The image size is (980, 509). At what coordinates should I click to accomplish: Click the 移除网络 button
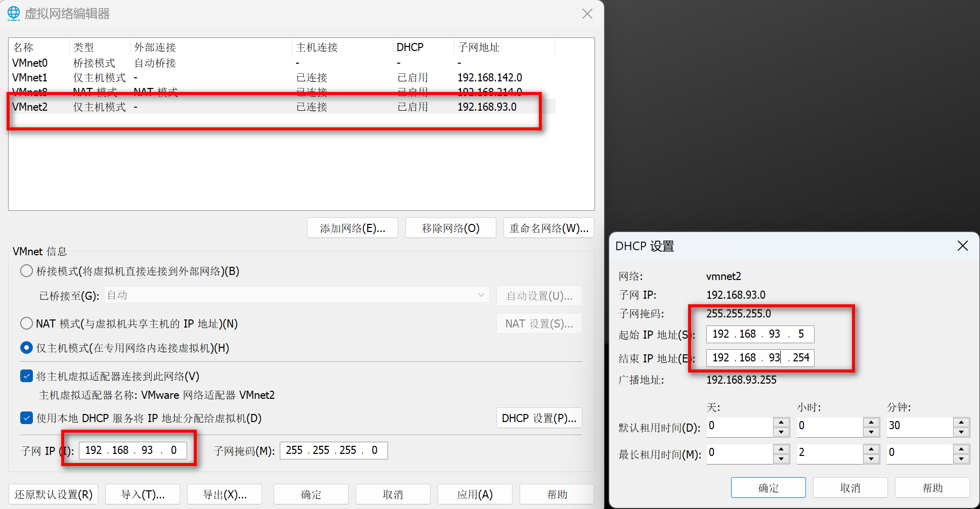pyautogui.click(x=450, y=228)
